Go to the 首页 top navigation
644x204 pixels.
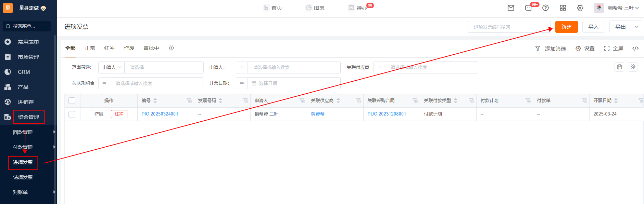click(x=273, y=8)
